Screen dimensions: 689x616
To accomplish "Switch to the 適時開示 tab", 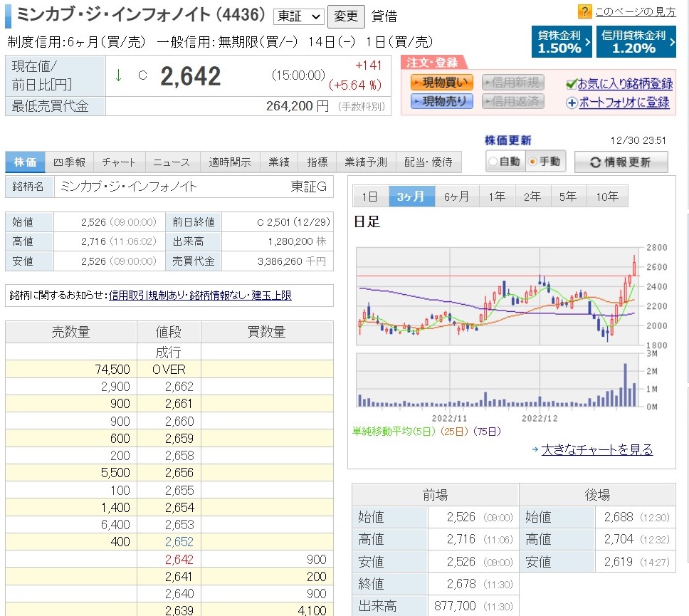I will (x=230, y=162).
